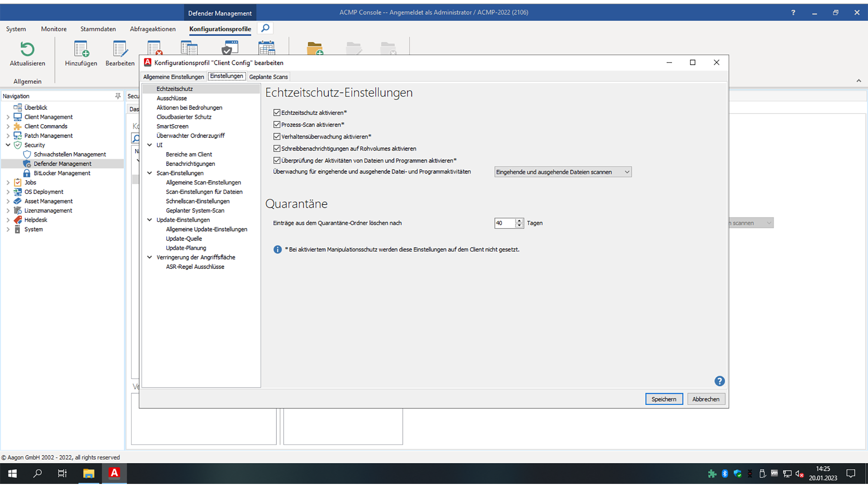Open the notification center icon
Viewport: 868px width, 488px height.
click(x=851, y=474)
